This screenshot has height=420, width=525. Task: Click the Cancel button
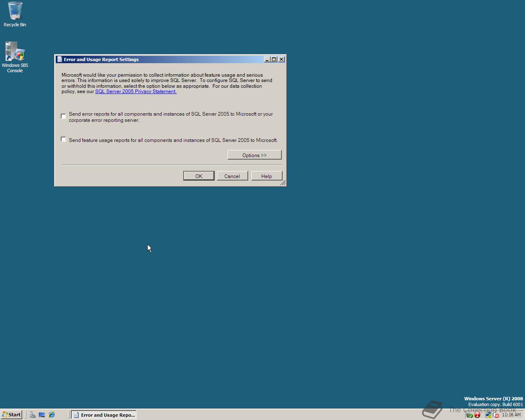point(232,176)
